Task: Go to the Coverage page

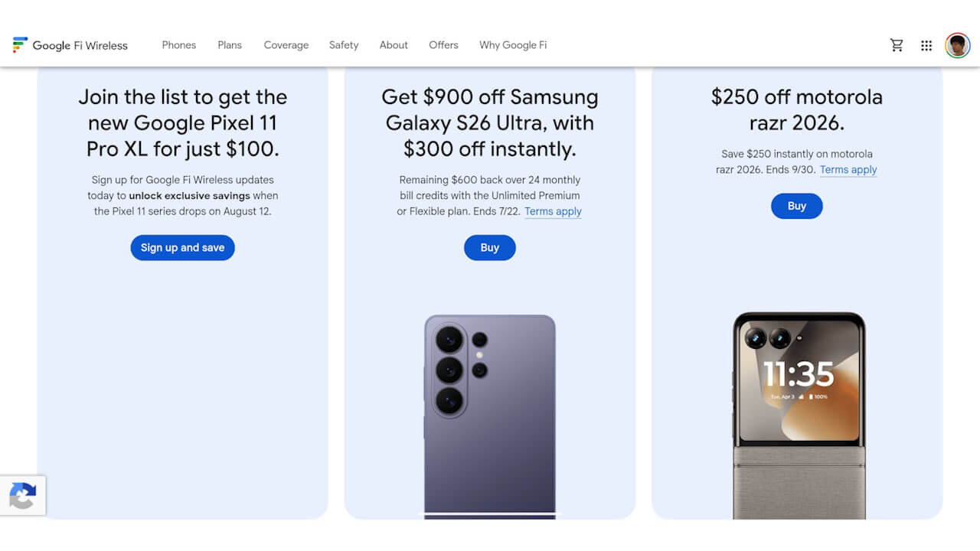Action: click(286, 45)
